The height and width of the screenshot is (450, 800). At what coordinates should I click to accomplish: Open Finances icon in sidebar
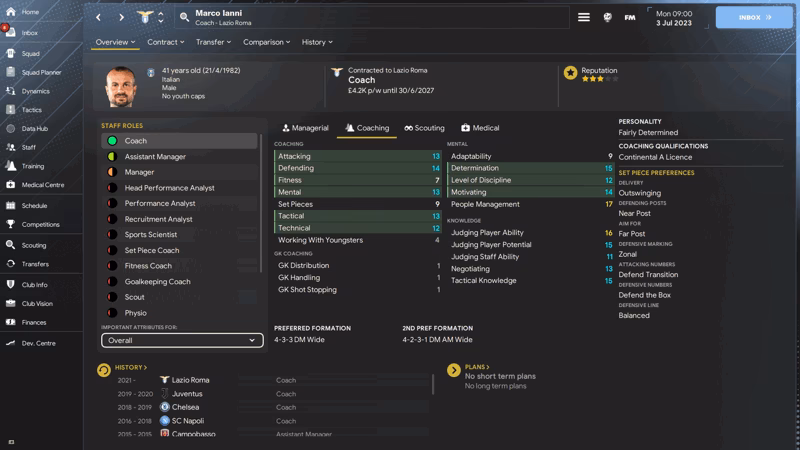tap(11, 322)
